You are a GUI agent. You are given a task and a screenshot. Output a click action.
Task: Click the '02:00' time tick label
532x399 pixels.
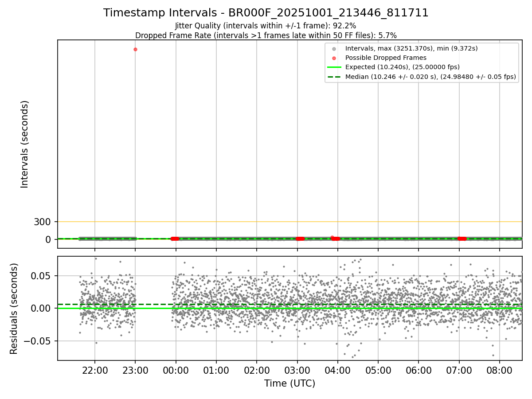pyautogui.click(x=257, y=371)
